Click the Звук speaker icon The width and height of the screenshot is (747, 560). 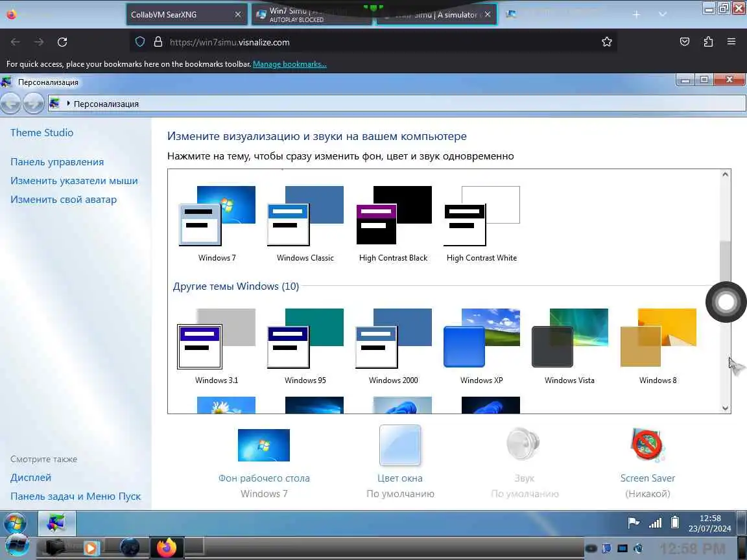click(x=523, y=444)
